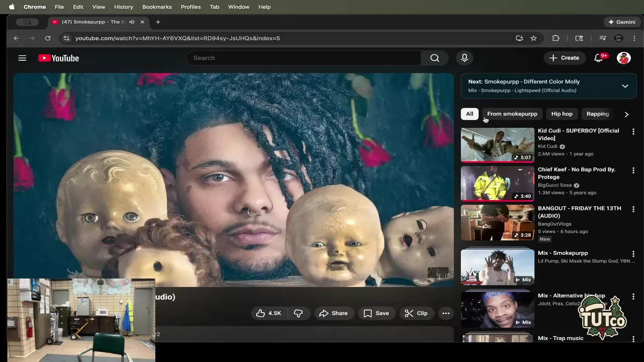The image size is (644, 362).
Task: Click the Share button
Action: tap(334, 313)
